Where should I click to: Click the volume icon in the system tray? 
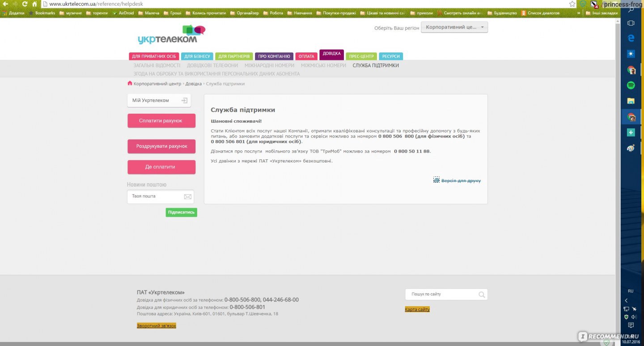[634, 317]
